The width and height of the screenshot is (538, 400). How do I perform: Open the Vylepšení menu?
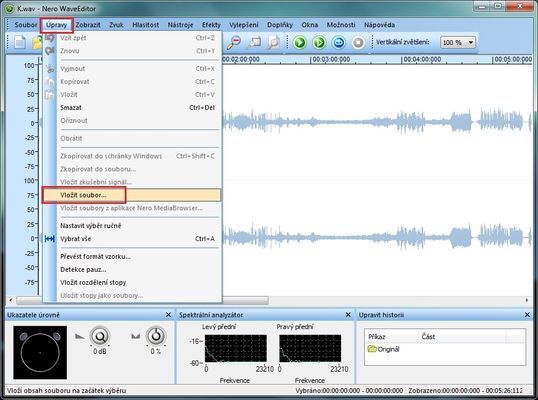244,25
